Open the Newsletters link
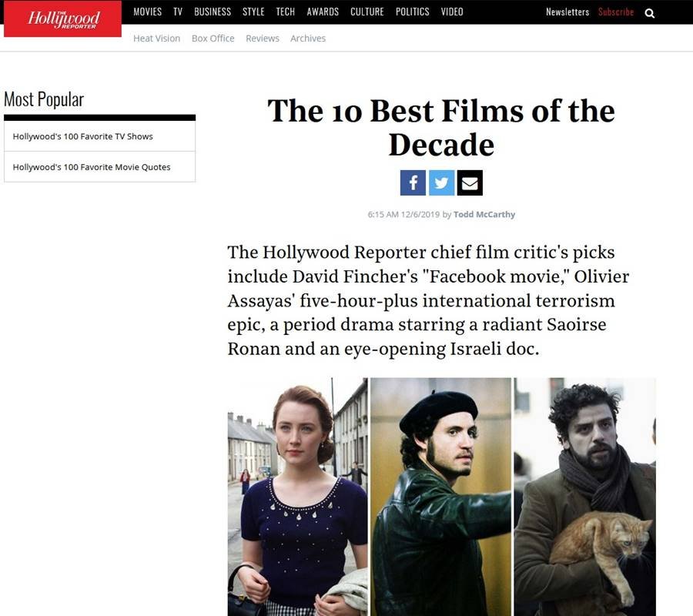Image resolution: width=693 pixels, height=616 pixels. point(567,12)
